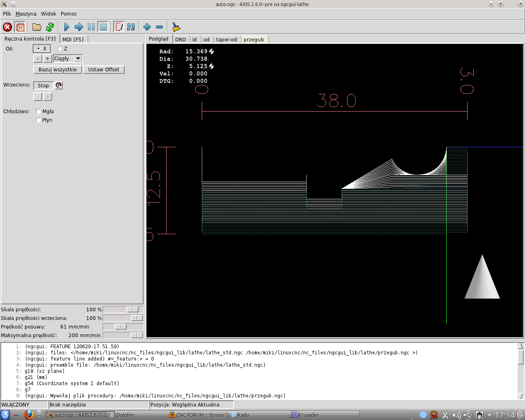Open the Maszyna menu
This screenshot has height=420, width=525.
pos(26,14)
